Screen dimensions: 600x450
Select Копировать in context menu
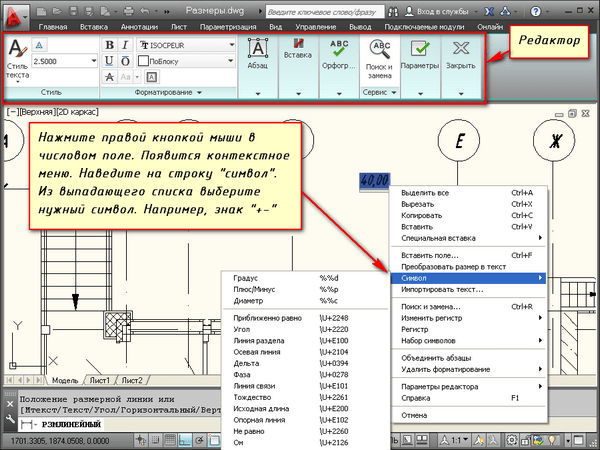click(x=469, y=215)
